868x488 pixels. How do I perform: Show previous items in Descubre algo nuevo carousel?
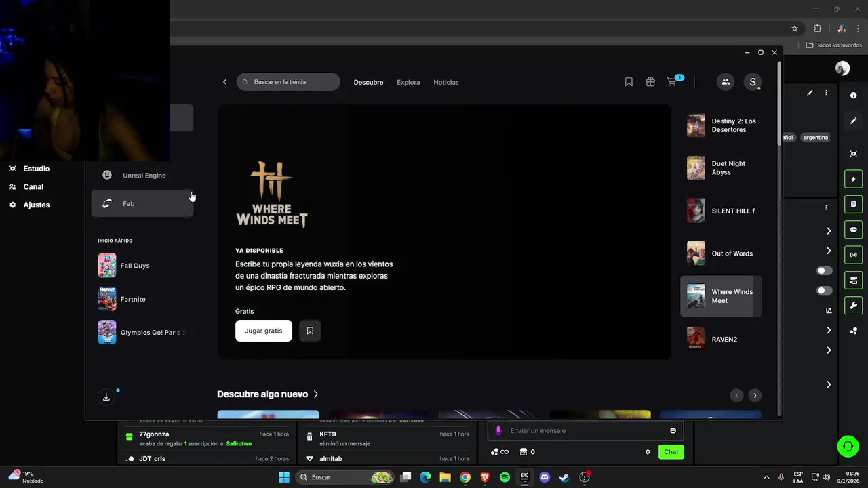736,395
